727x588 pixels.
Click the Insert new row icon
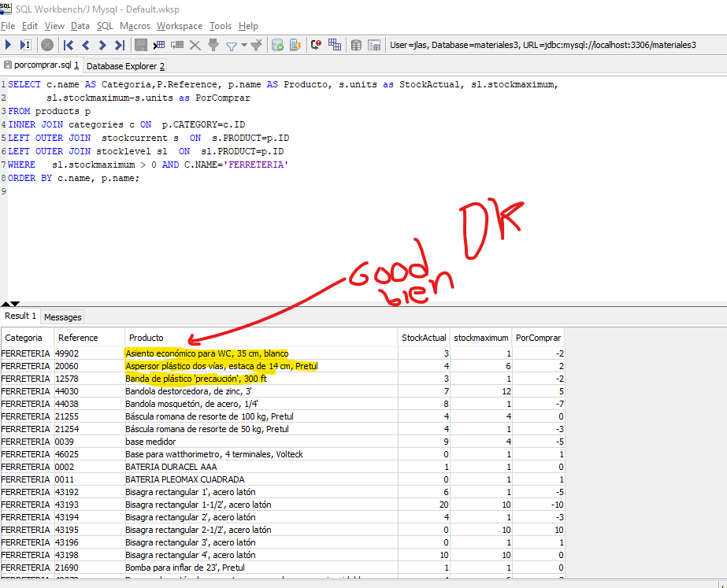tap(160, 45)
